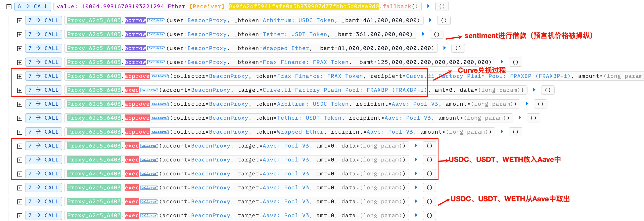Screen dimensions: 644x221
Task: Open Calldata badge on borrow USDC row
Action: click(156, 20)
